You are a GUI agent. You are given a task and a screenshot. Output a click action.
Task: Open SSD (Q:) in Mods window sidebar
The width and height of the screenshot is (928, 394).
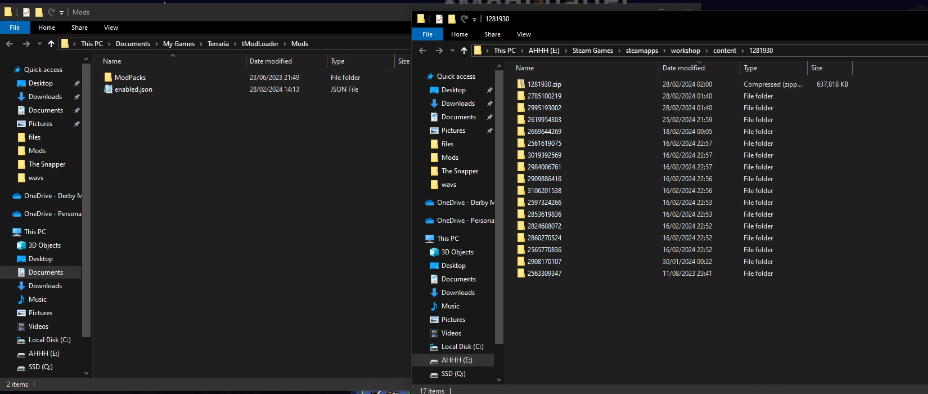point(40,367)
